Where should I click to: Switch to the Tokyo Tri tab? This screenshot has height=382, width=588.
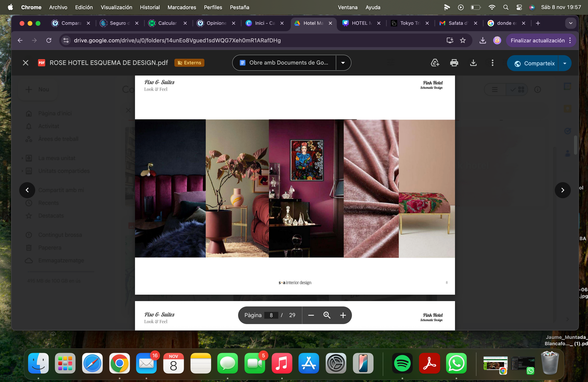[x=409, y=23]
